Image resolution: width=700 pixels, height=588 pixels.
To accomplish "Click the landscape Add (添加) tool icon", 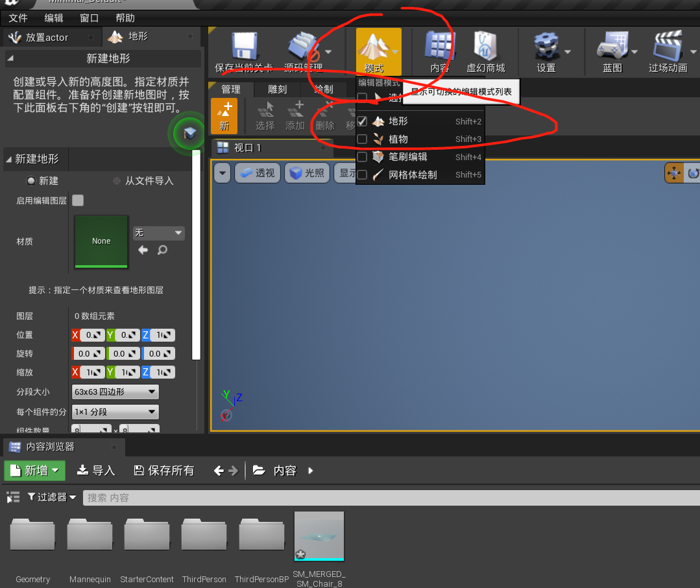I will 295,115.
